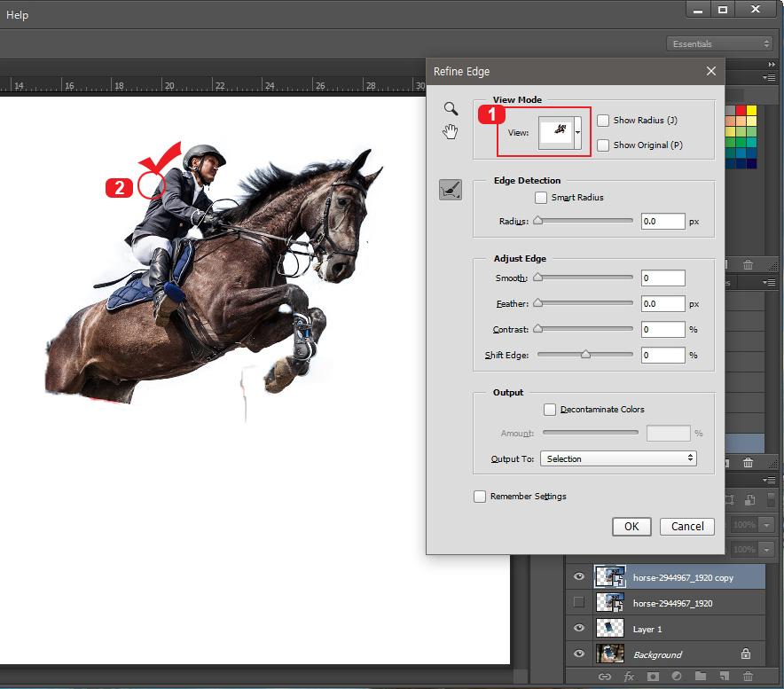Hide the Background layer eye
Viewport: 784px width, 689px height.
(x=579, y=654)
